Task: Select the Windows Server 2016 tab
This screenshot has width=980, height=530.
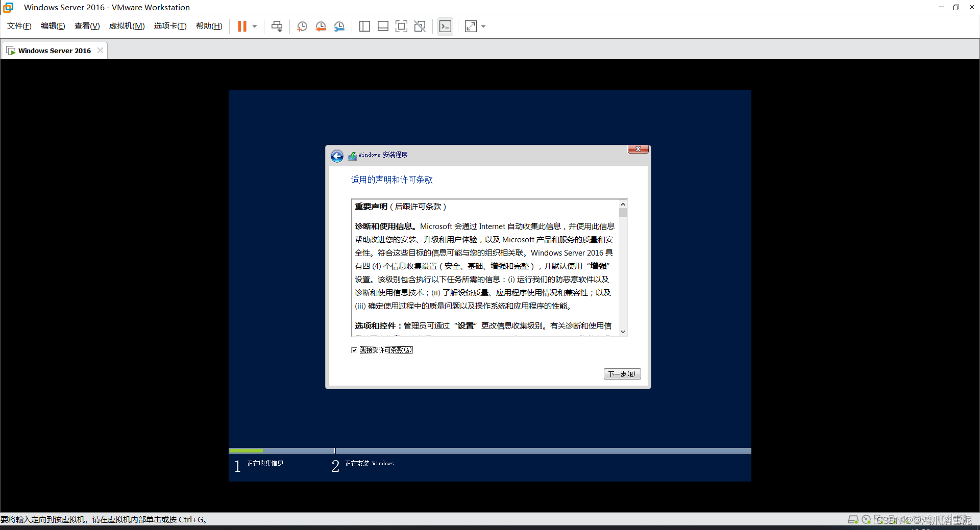Action: pyautogui.click(x=54, y=51)
